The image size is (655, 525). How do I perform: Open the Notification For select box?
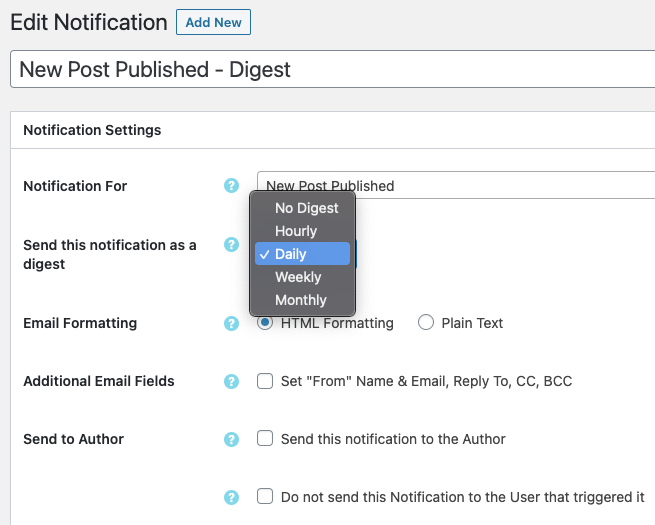click(456, 185)
